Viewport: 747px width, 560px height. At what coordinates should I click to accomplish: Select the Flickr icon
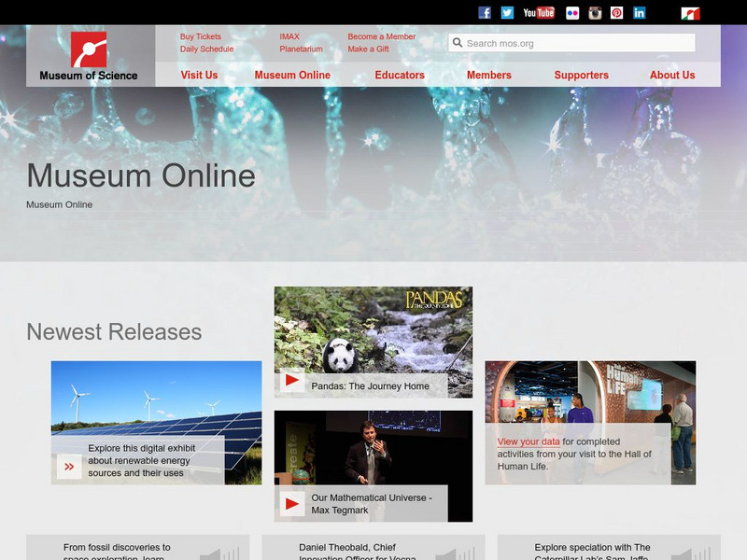(x=572, y=12)
